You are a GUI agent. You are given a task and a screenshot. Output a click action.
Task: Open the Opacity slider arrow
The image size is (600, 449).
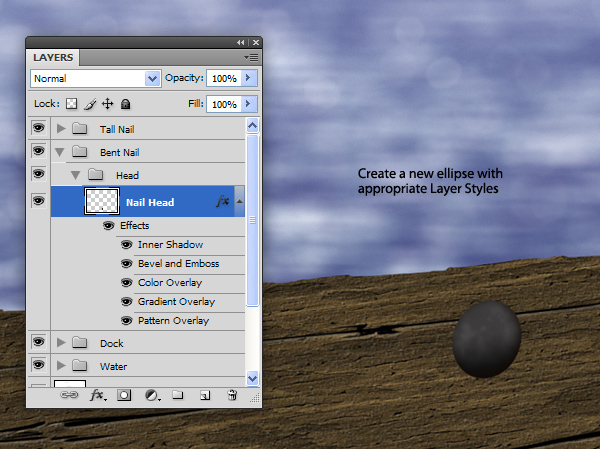click(x=248, y=78)
